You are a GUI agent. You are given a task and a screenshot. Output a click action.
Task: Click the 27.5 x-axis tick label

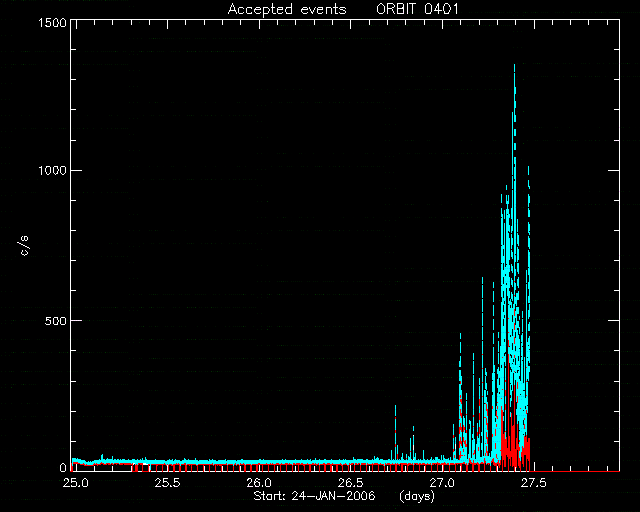point(533,483)
